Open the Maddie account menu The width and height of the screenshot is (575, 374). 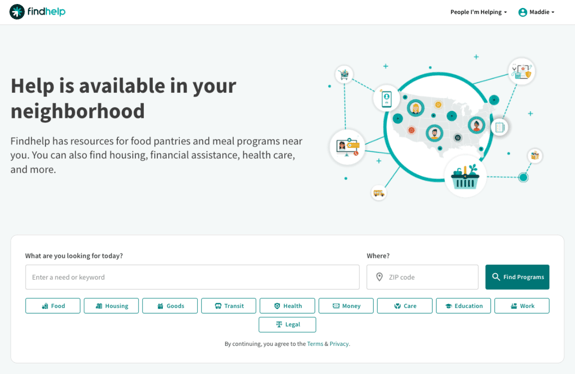click(x=536, y=12)
